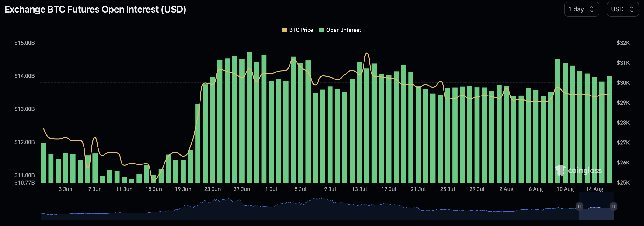The image size is (644, 226).
Task: Click the $11.00B left axis label
Action: 24,175
